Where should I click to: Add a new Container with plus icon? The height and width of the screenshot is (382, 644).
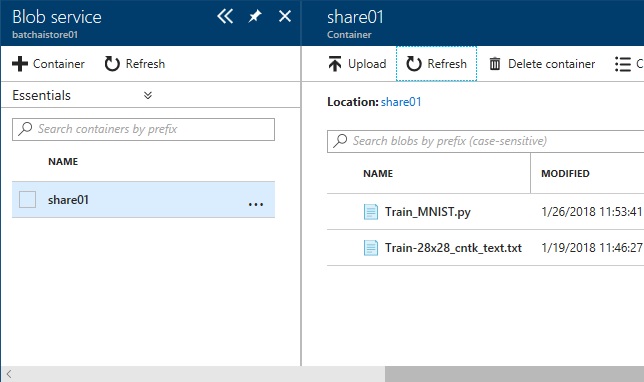pyautogui.click(x=48, y=64)
